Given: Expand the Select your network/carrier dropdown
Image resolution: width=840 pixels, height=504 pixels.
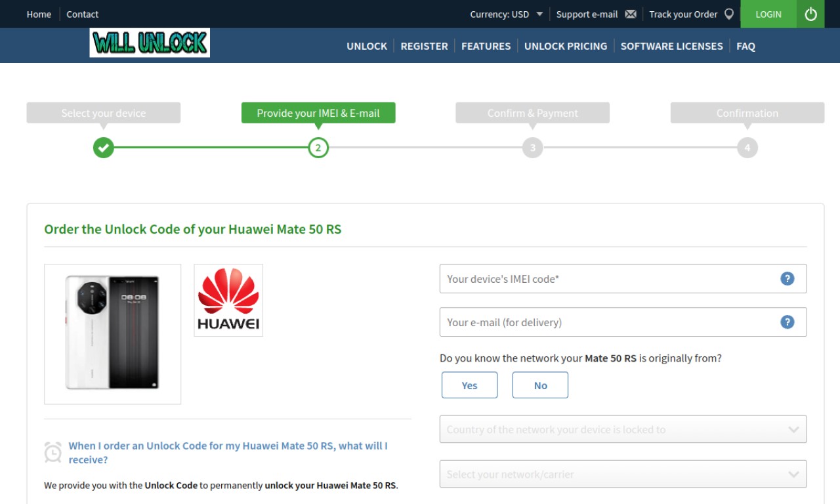Looking at the screenshot, I should pyautogui.click(x=623, y=474).
